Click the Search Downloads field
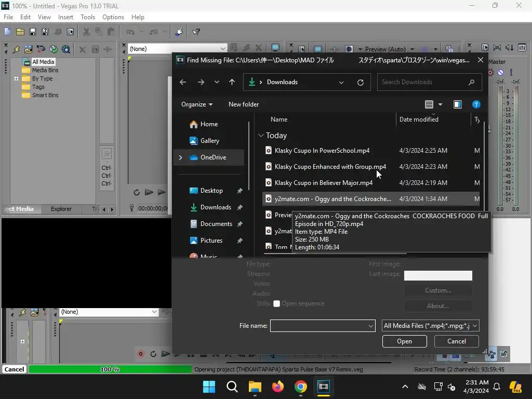 coord(429,82)
